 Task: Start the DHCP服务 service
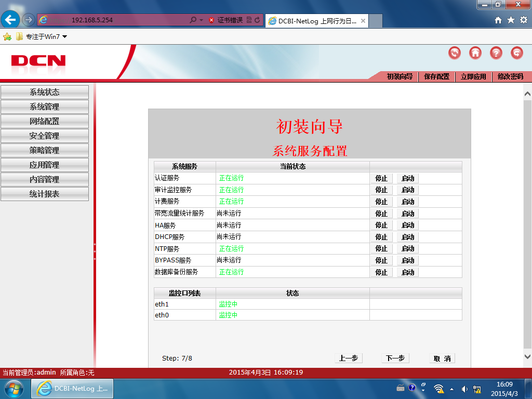pos(408,237)
